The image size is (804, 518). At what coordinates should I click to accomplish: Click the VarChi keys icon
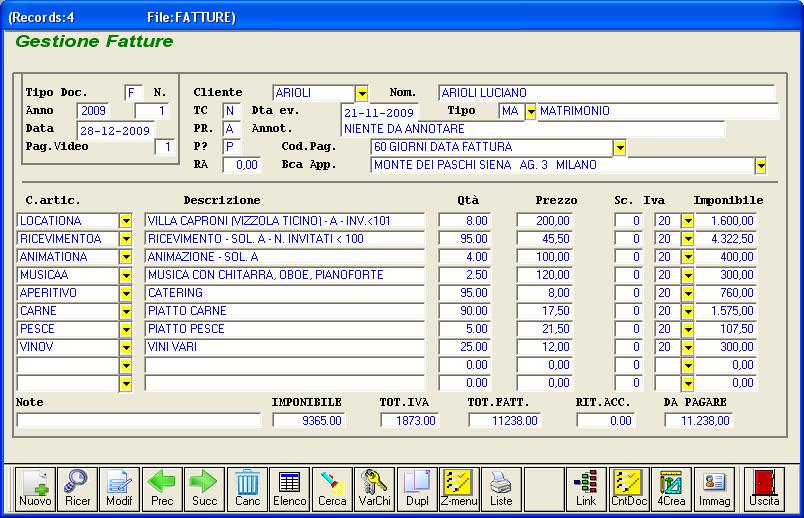(x=374, y=489)
